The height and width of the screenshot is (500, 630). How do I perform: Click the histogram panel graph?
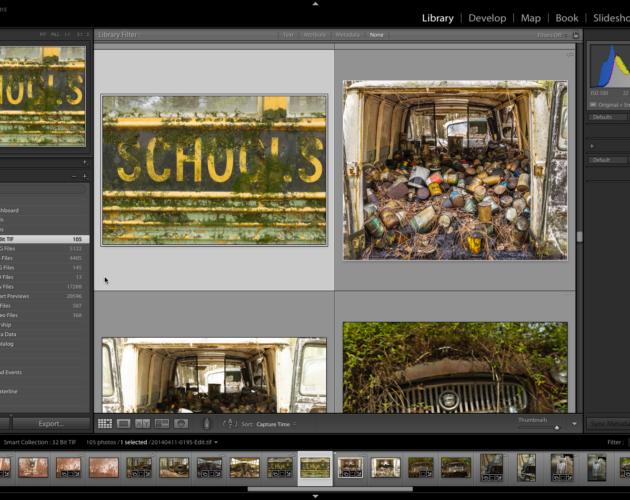click(x=610, y=66)
